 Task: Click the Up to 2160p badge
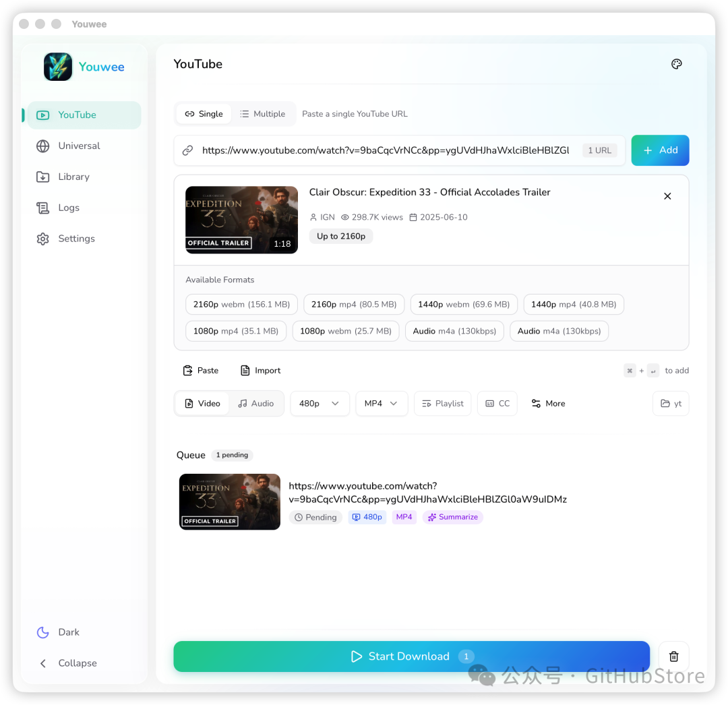[341, 237]
